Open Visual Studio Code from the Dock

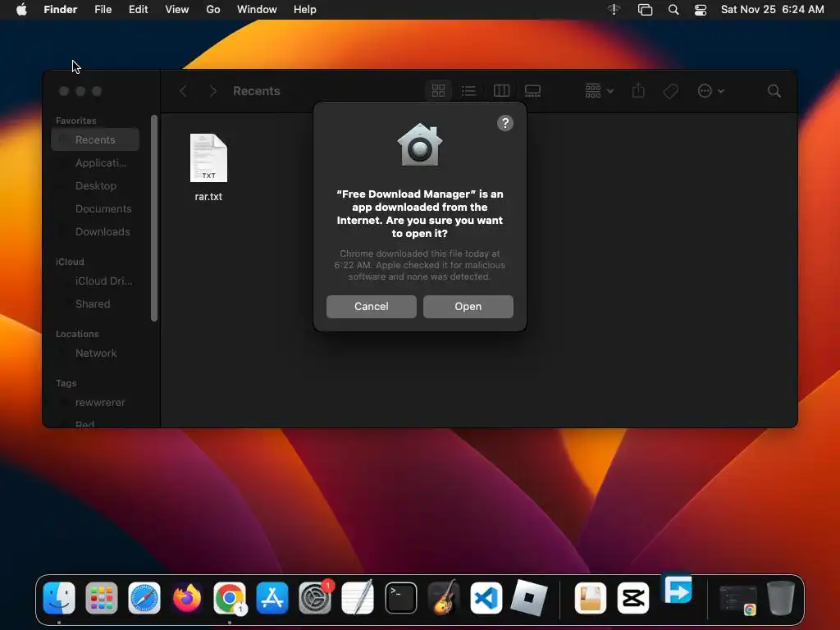tap(486, 597)
